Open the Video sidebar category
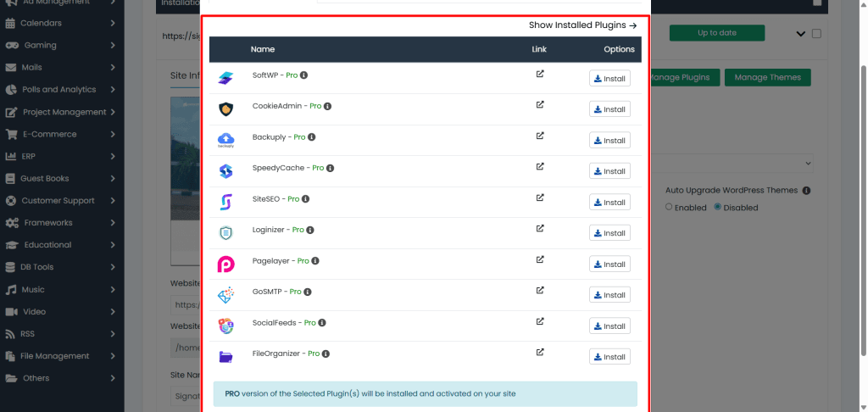Image resolution: width=868 pixels, height=412 pixels. click(60, 312)
